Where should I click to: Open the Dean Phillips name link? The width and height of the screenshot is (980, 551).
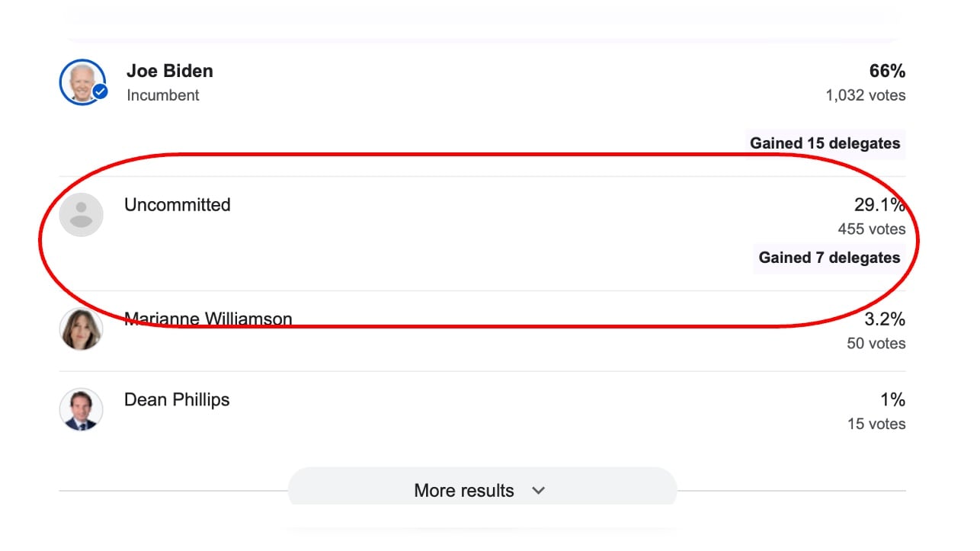pyautogui.click(x=177, y=399)
